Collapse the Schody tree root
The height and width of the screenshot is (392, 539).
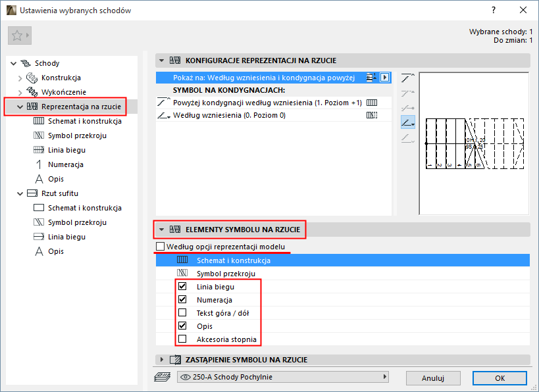[x=13, y=63]
